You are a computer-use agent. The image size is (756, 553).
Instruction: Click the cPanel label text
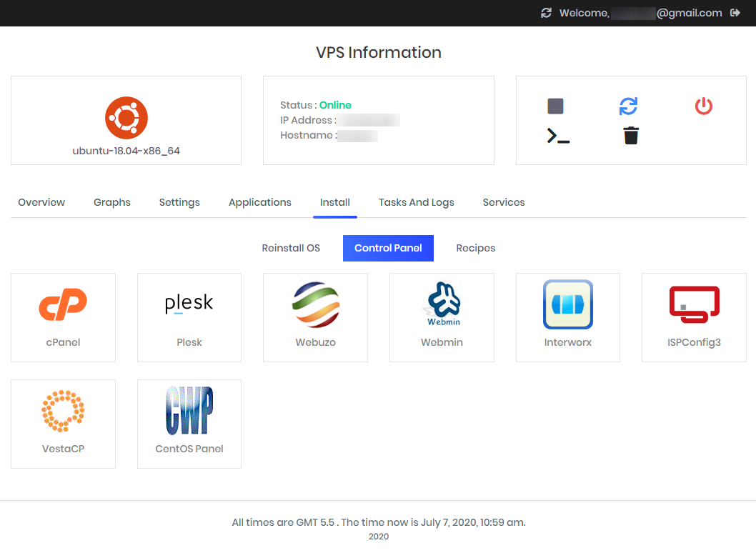coord(63,342)
